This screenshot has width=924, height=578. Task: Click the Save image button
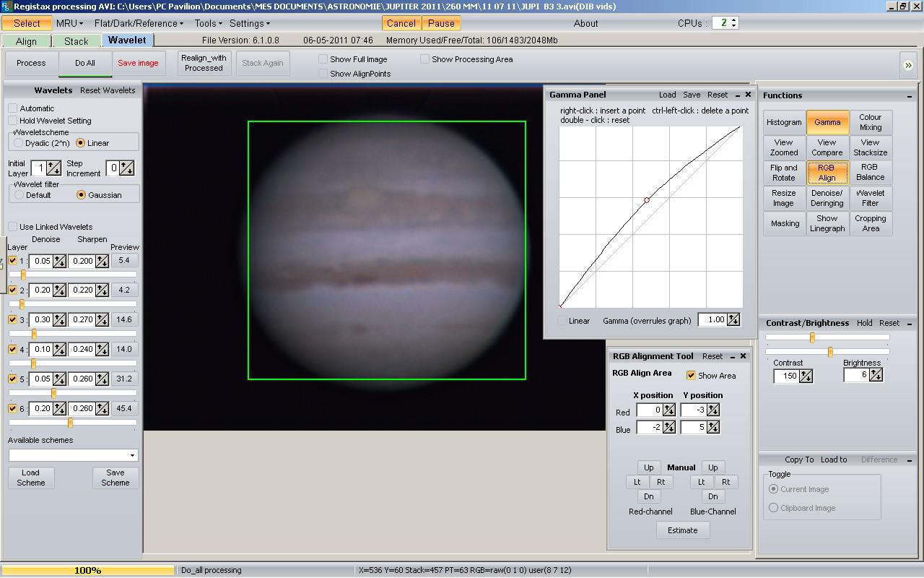tap(138, 63)
